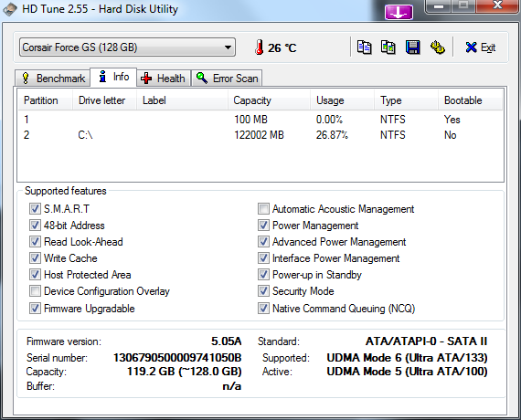Open the Error Scan tab
The image size is (521, 420).
click(227, 79)
